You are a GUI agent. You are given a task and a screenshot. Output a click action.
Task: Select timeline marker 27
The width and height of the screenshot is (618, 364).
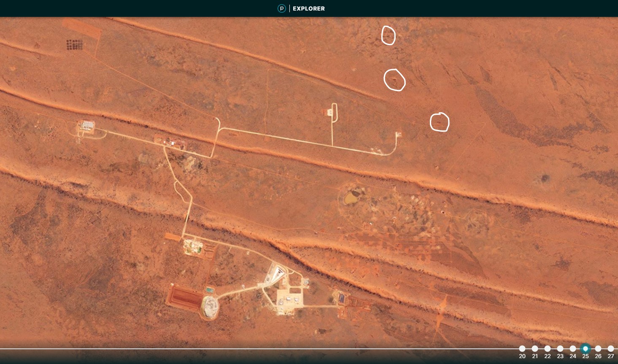(x=611, y=349)
